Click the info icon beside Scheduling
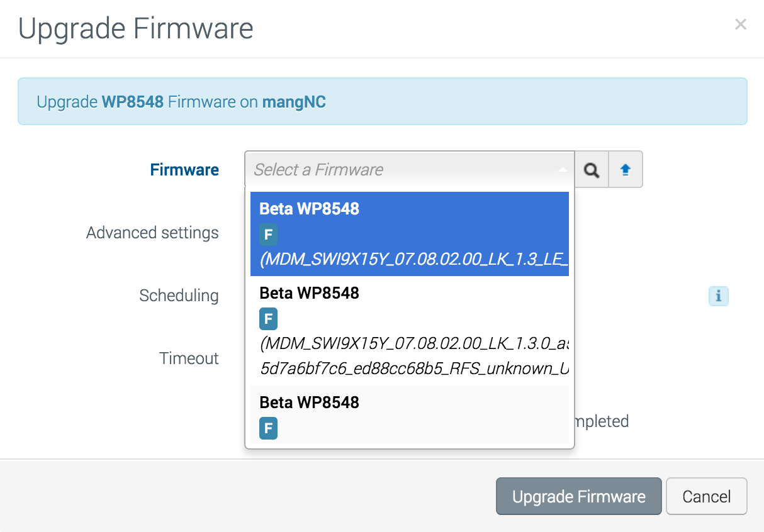Image resolution: width=764 pixels, height=532 pixels. (718, 296)
